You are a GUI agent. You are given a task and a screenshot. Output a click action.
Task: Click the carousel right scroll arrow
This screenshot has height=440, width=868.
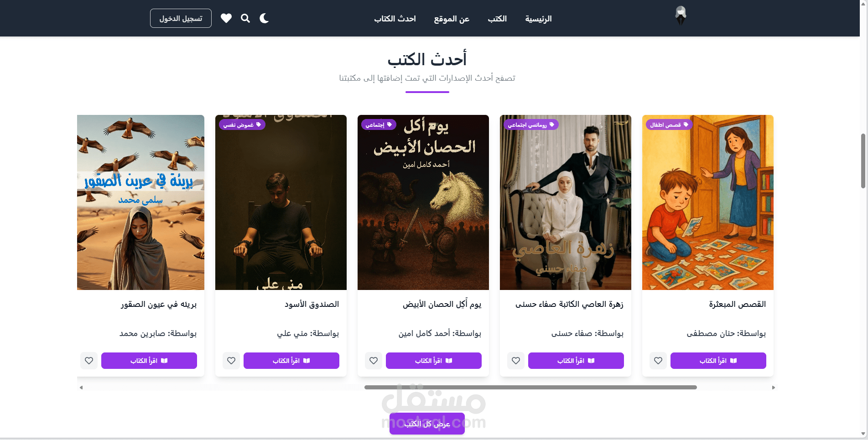[x=773, y=388]
